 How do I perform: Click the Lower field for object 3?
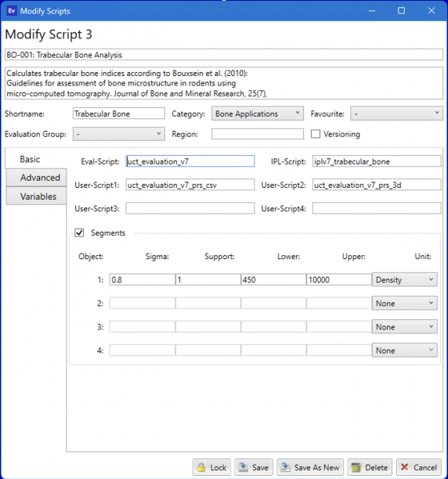[274, 326]
